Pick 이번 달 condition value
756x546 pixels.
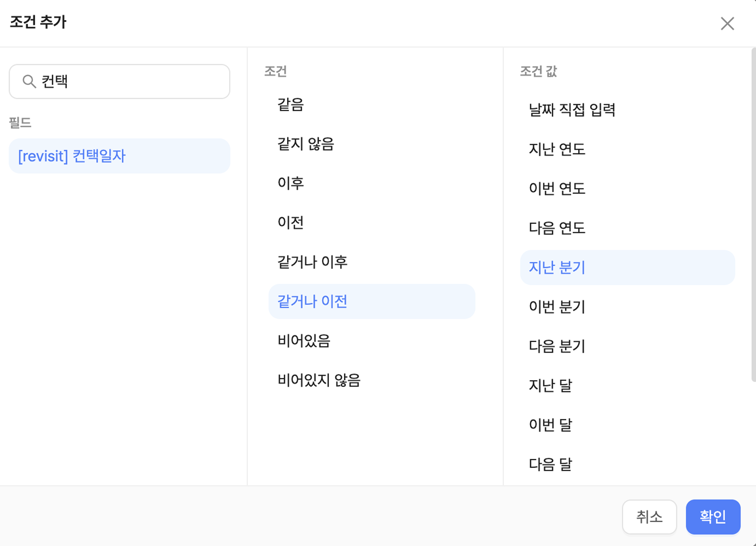point(550,425)
